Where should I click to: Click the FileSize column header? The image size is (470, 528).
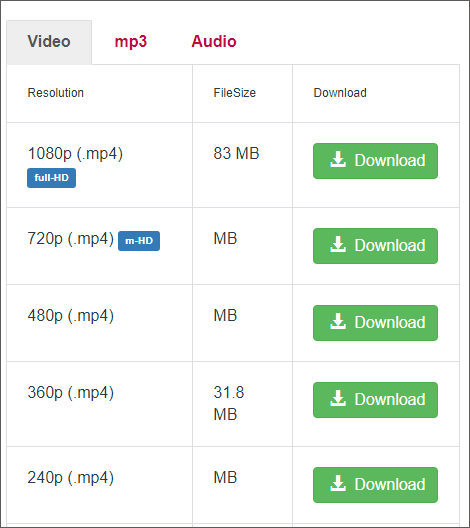[x=235, y=93]
